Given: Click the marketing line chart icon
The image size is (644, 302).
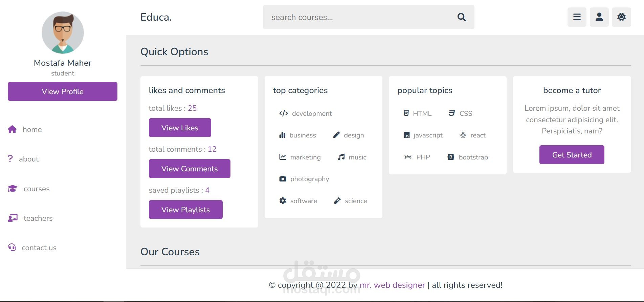Looking at the screenshot, I should point(283,157).
